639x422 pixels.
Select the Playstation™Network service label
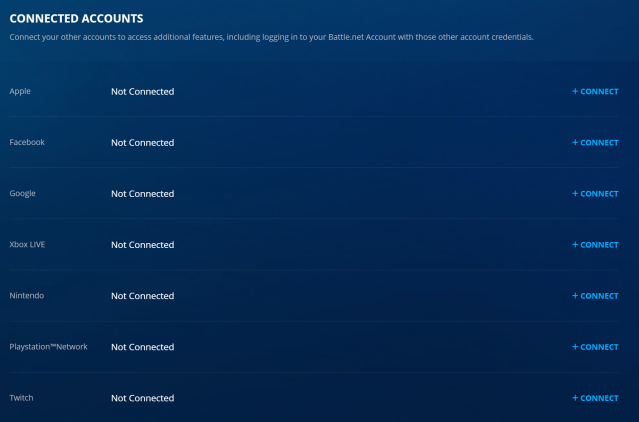pos(48,347)
